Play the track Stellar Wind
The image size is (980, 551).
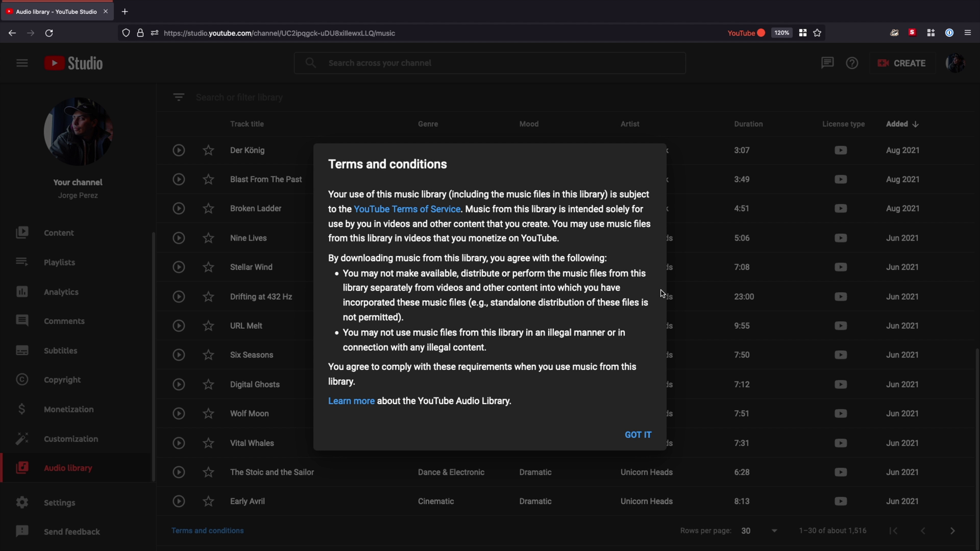(x=179, y=267)
